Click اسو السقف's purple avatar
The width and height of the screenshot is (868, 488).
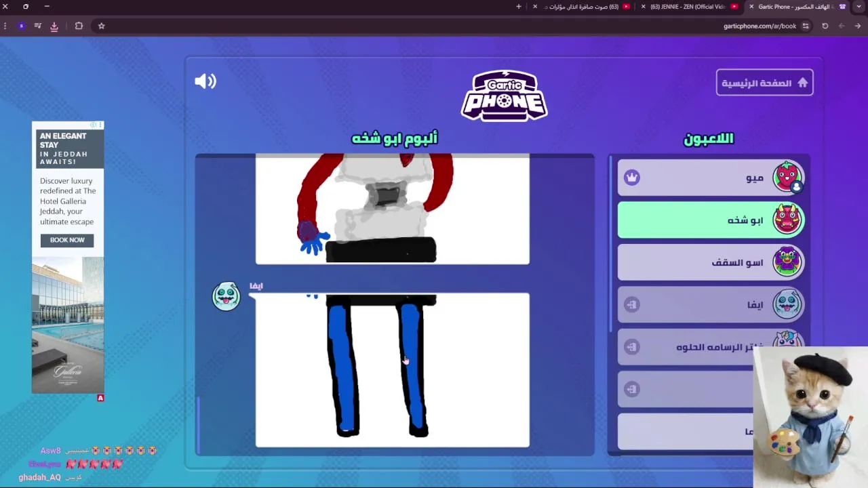click(787, 262)
